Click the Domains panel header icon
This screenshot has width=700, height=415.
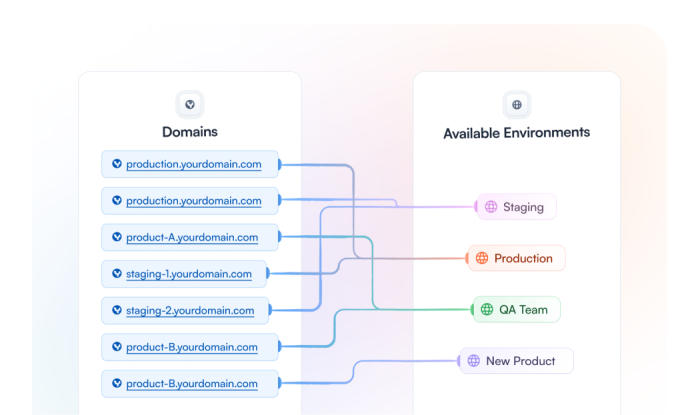point(190,104)
